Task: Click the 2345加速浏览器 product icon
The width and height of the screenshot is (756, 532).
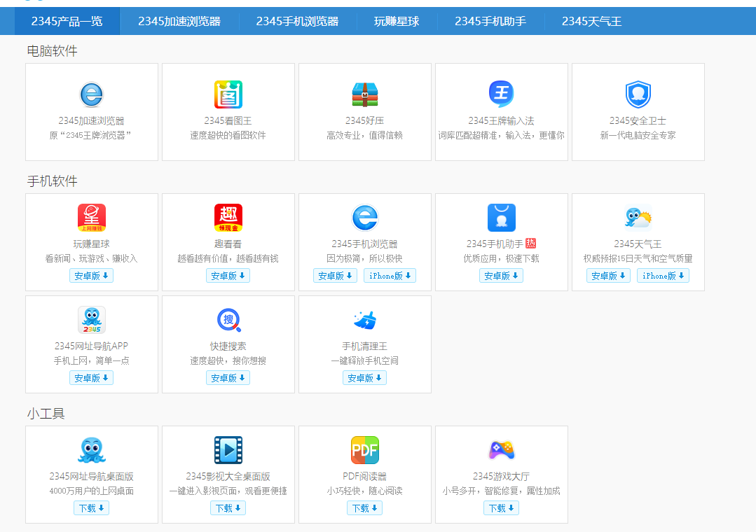Action: [91, 94]
